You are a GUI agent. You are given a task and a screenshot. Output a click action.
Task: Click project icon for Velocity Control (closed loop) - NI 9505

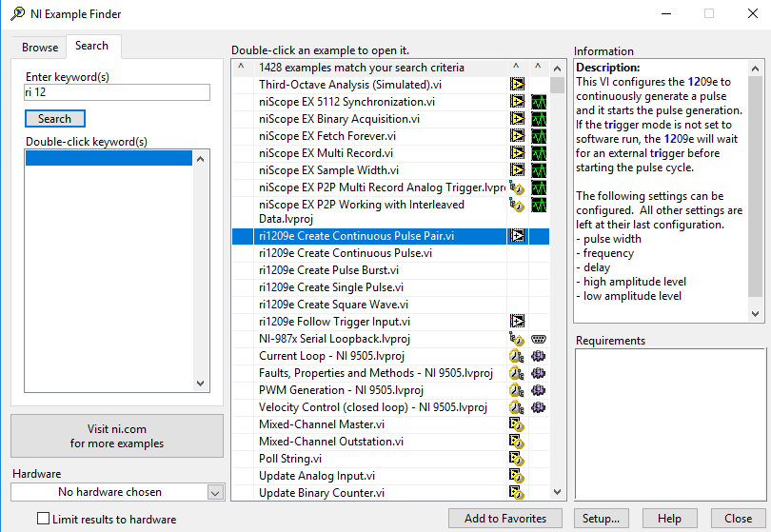point(517,407)
